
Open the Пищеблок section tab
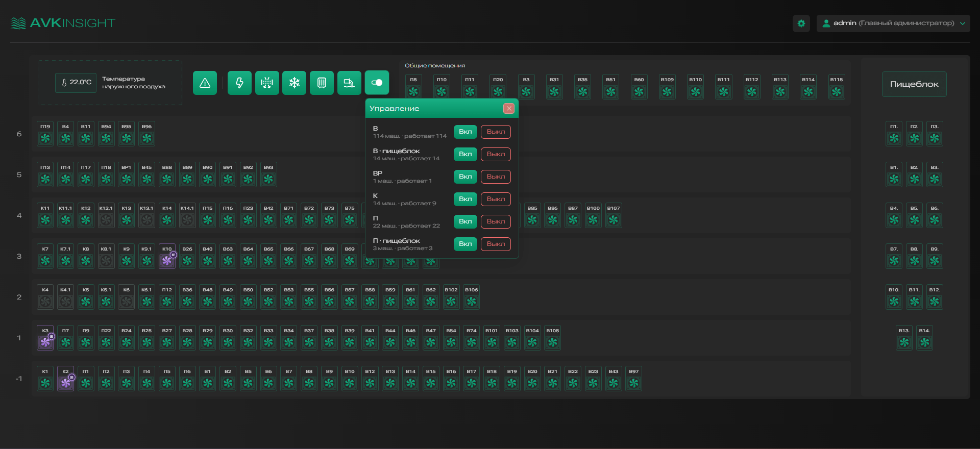(914, 84)
